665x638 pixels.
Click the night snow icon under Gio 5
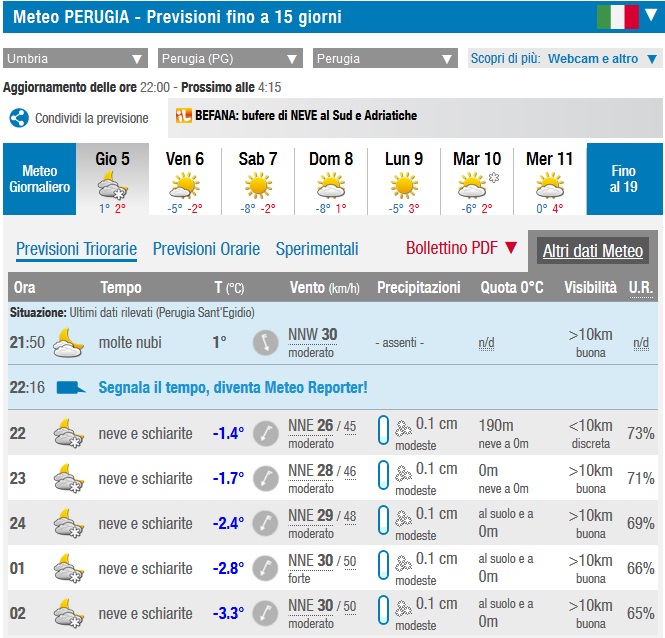click(x=112, y=185)
